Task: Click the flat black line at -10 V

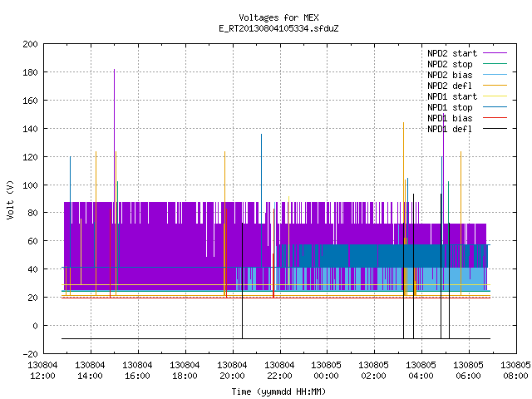Action: (276, 338)
